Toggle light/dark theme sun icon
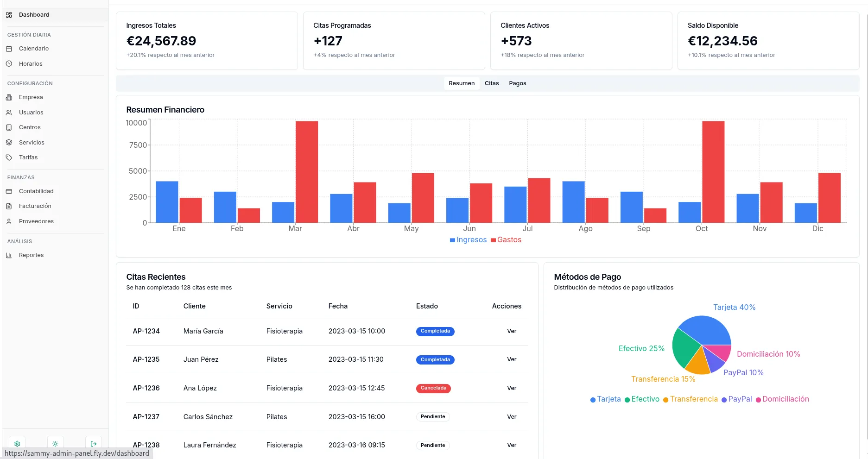Viewport: 868px width, 459px height. (x=55, y=443)
